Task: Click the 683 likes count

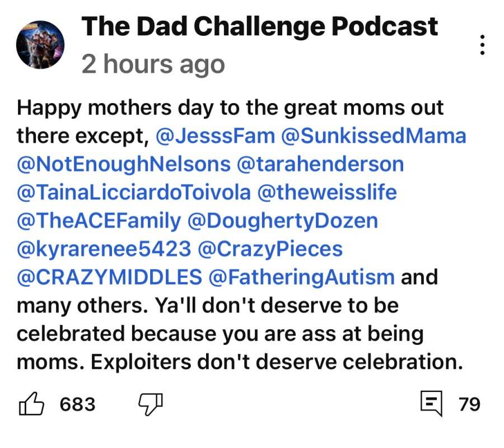Action: coord(77,404)
